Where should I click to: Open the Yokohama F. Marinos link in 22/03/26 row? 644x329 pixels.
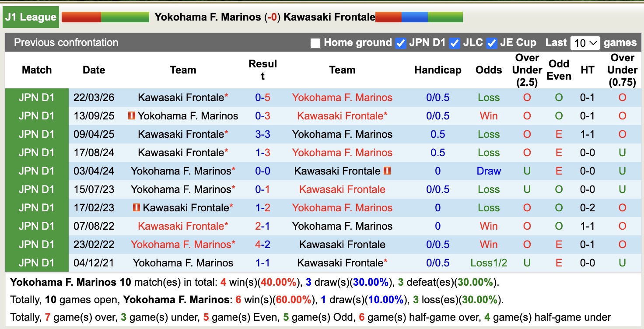coord(342,97)
